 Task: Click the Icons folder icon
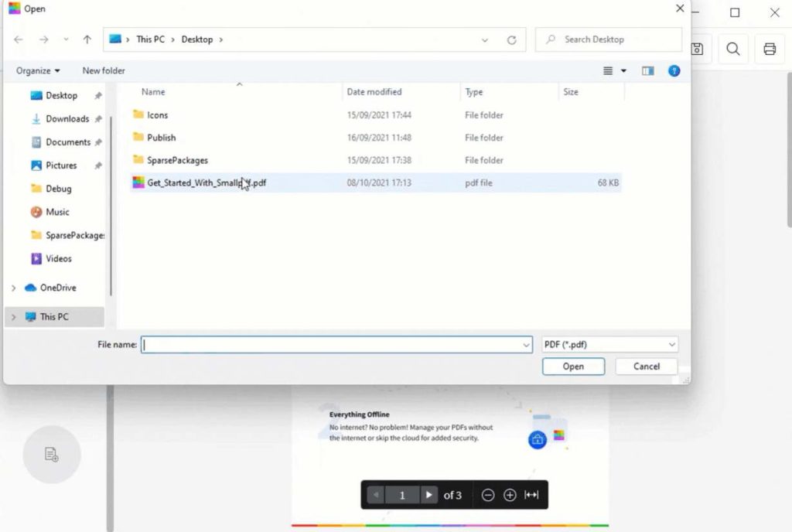(138, 114)
